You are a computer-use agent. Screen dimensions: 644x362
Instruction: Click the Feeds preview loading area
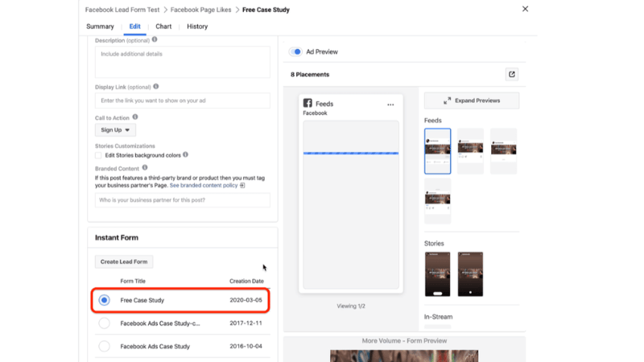click(x=351, y=205)
